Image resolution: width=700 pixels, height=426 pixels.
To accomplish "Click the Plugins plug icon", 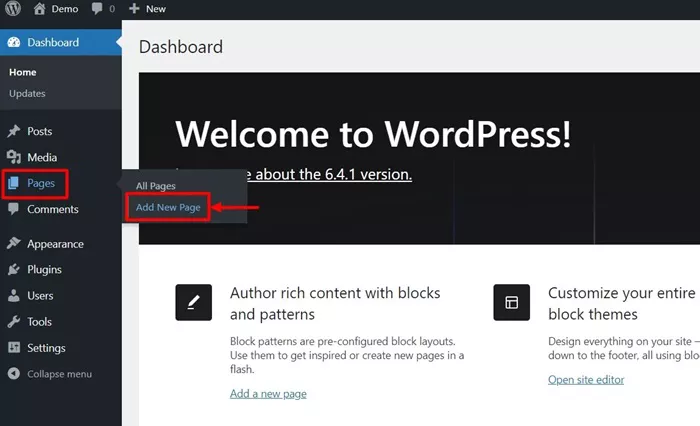I will tap(14, 269).
